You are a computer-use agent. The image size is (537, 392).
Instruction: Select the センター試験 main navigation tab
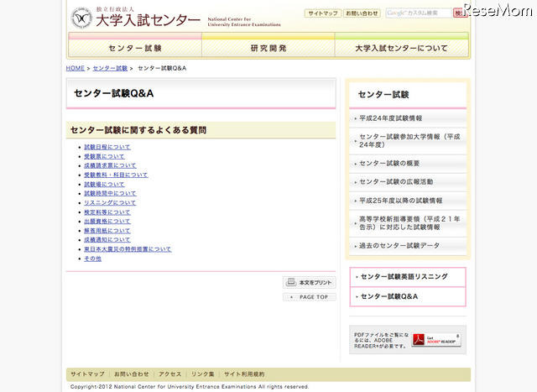135,49
